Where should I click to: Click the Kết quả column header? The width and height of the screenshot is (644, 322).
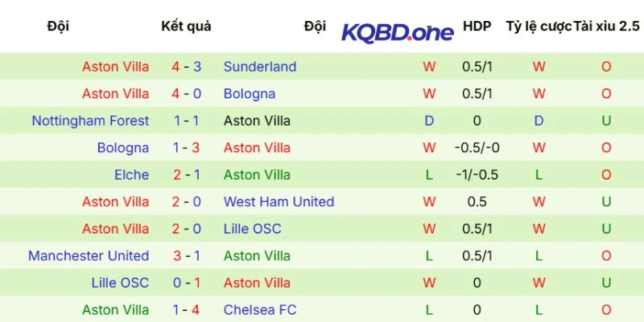pos(186,26)
